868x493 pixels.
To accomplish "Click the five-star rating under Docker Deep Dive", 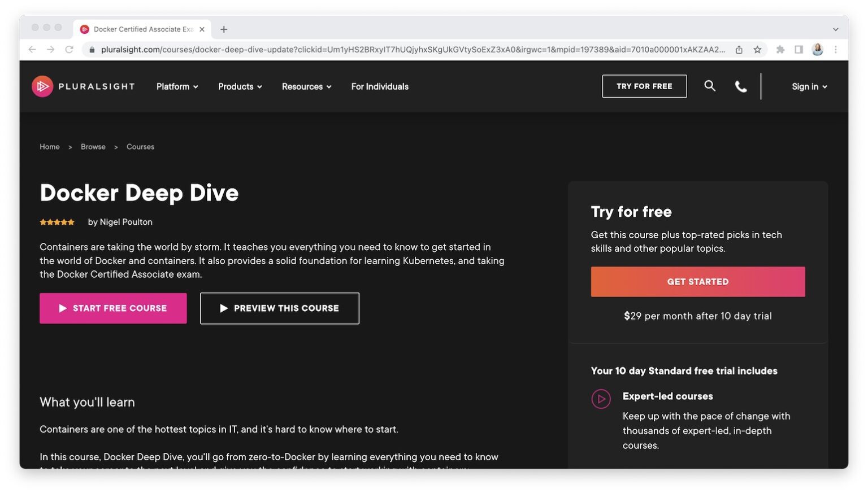I will tap(57, 221).
